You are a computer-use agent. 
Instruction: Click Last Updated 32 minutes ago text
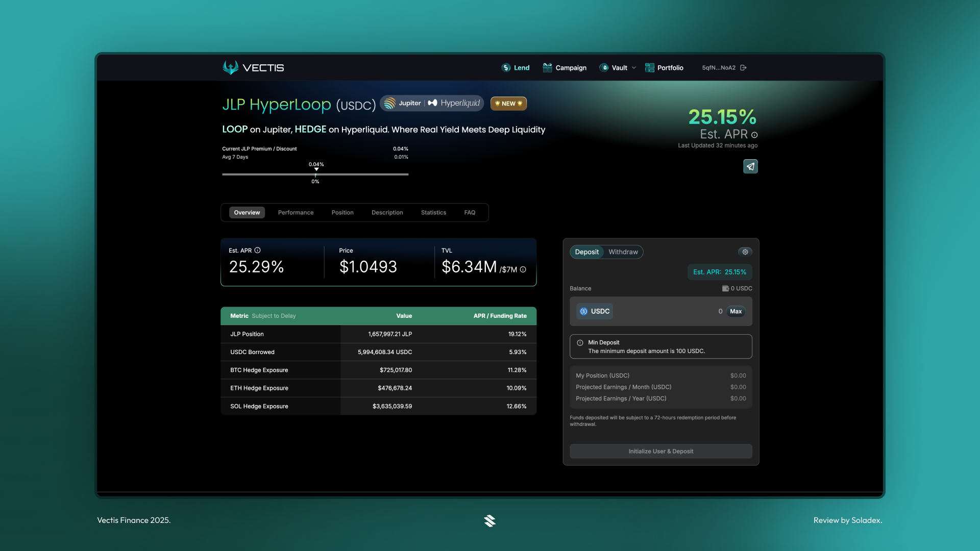pyautogui.click(x=718, y=146)
